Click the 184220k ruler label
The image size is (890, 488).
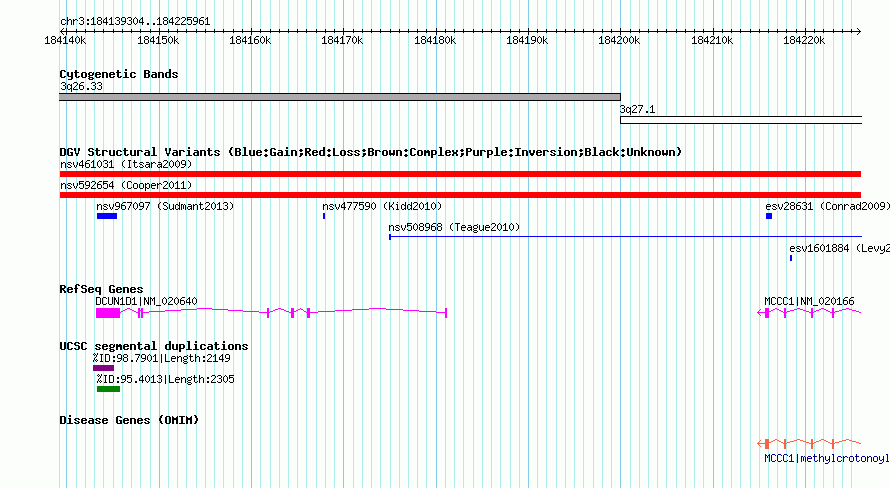(x=804, y=41)
